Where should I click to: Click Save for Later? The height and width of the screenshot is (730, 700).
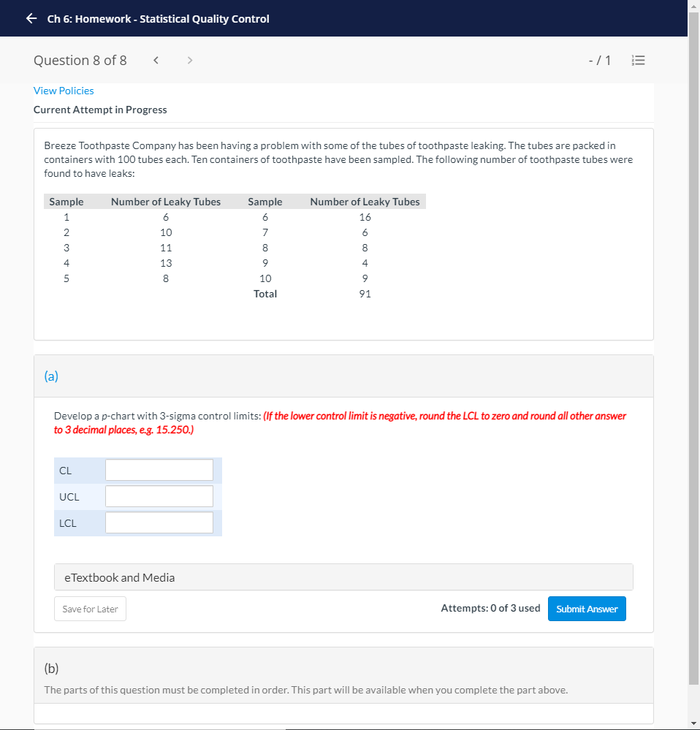point(90,608)
